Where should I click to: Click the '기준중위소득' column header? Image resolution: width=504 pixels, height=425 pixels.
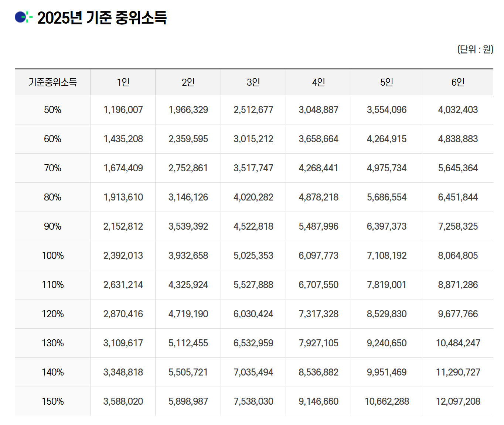[x=52, y=82]
